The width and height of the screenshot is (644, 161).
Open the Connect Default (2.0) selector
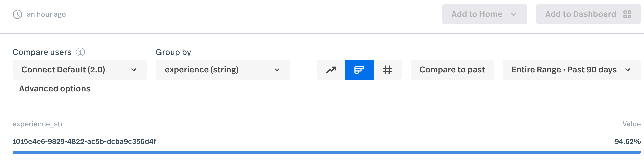click(x=80, y=70)
